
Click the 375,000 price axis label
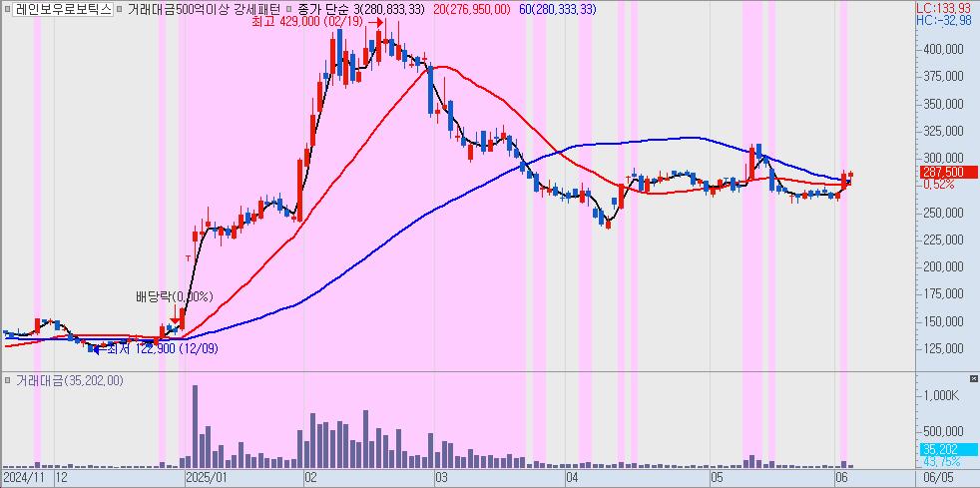pyautogui.click(x=942, y=76)
